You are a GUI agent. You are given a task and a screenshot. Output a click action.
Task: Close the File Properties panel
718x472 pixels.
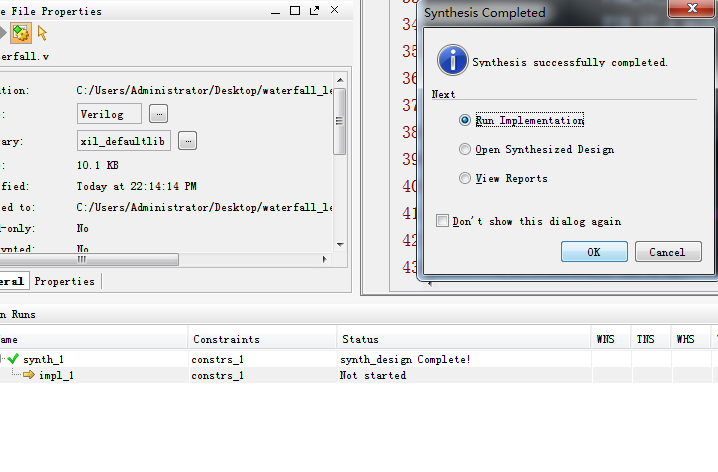click(335, 10)
